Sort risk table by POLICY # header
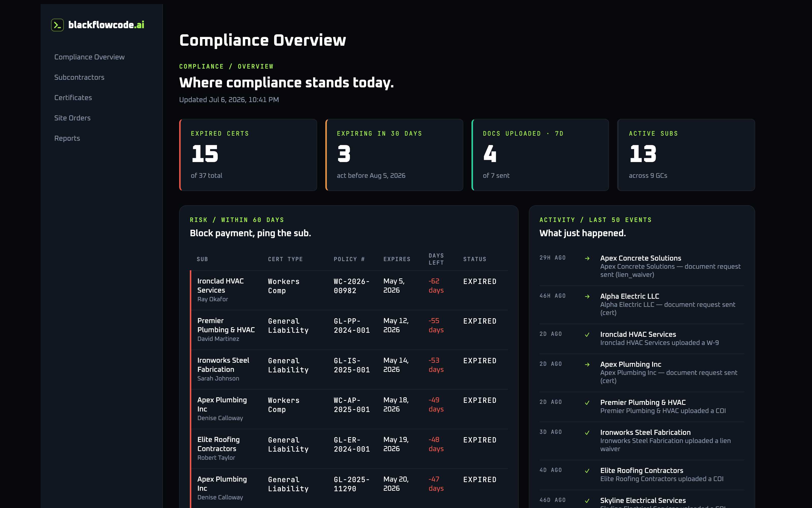Image resolution: width=812 pixels, height=508 pixels. (x=349, y=259)
